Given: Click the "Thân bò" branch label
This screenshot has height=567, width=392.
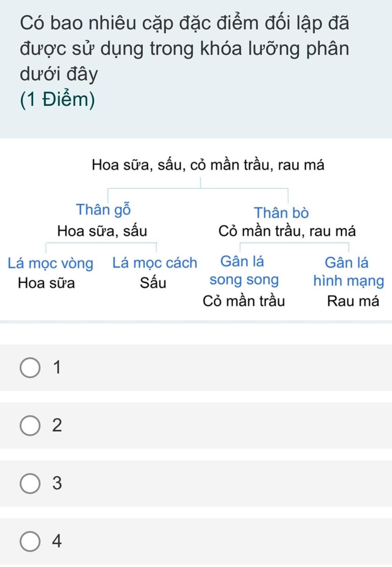Looking at the screenshot, I should (x=281, y=213).
